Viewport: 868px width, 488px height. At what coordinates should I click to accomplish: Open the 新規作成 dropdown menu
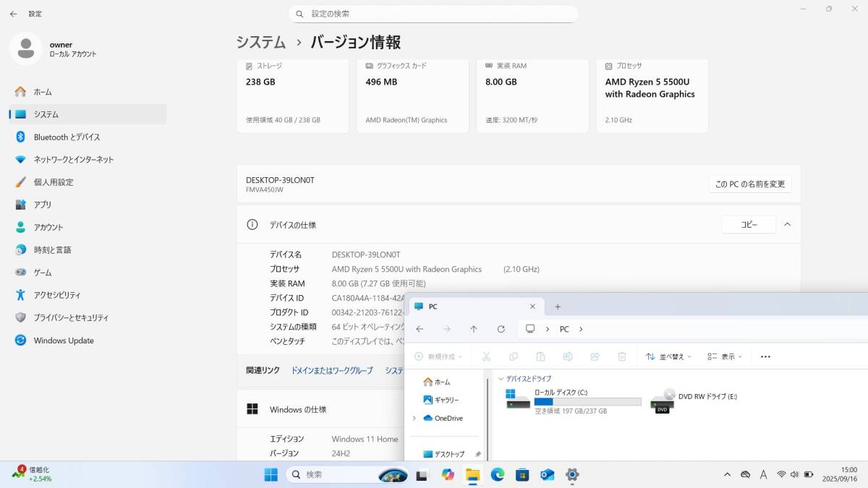440,356
